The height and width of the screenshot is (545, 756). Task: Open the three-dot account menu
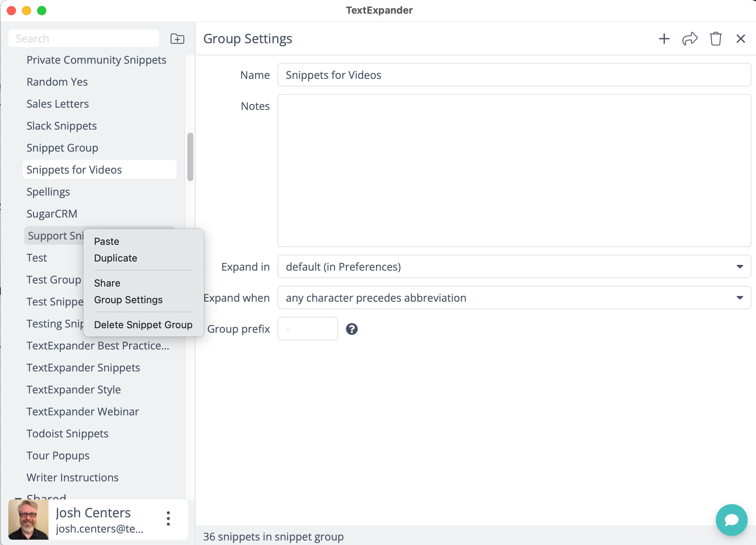click(x=168, y=518)
